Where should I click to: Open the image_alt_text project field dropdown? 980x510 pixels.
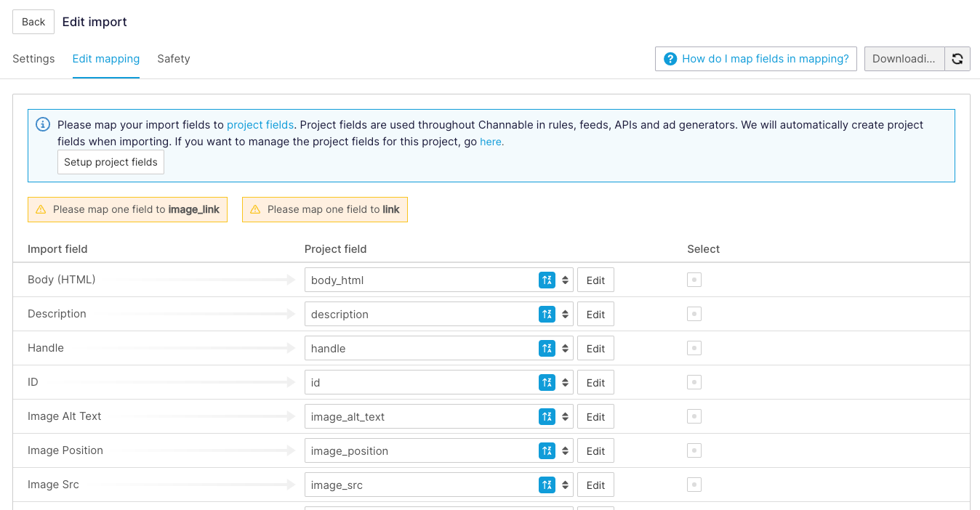coord(439,416)
